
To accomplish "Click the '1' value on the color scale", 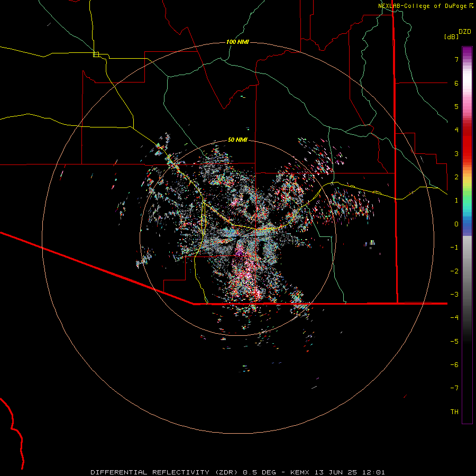I will point(456,200).
